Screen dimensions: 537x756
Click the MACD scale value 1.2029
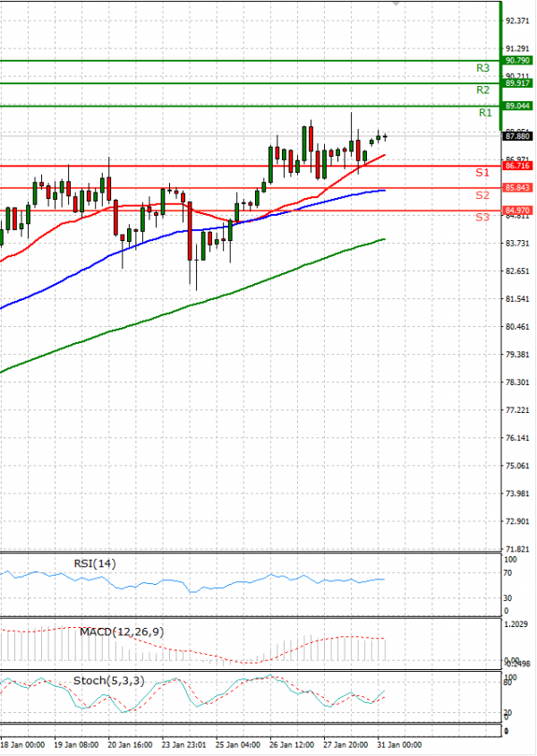[516, 624]
